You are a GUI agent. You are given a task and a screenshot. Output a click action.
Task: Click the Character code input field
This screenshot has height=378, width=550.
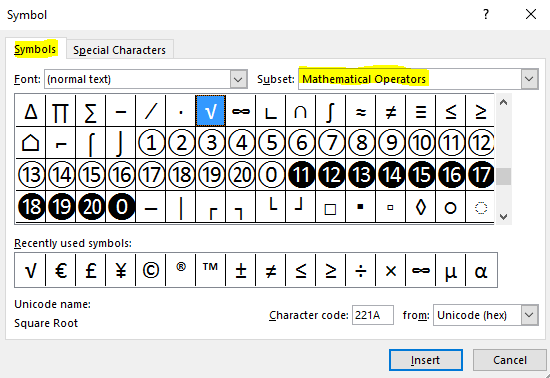tap(373, 315)
